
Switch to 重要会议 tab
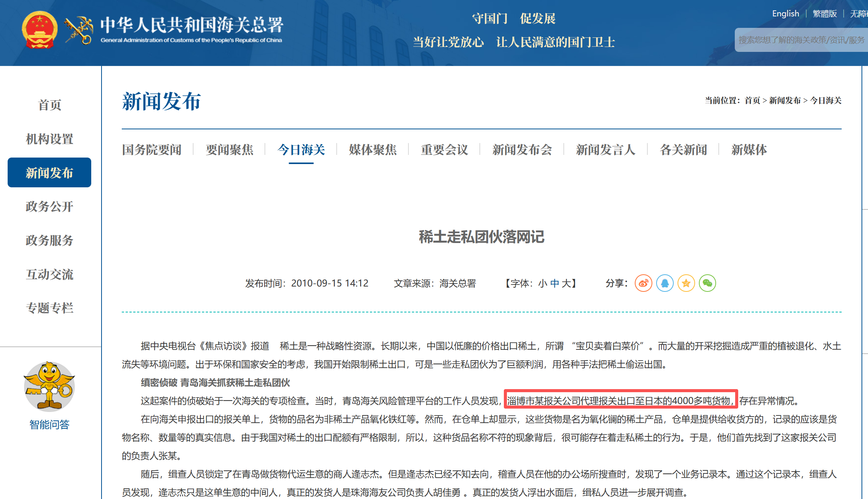pos(444,150)
